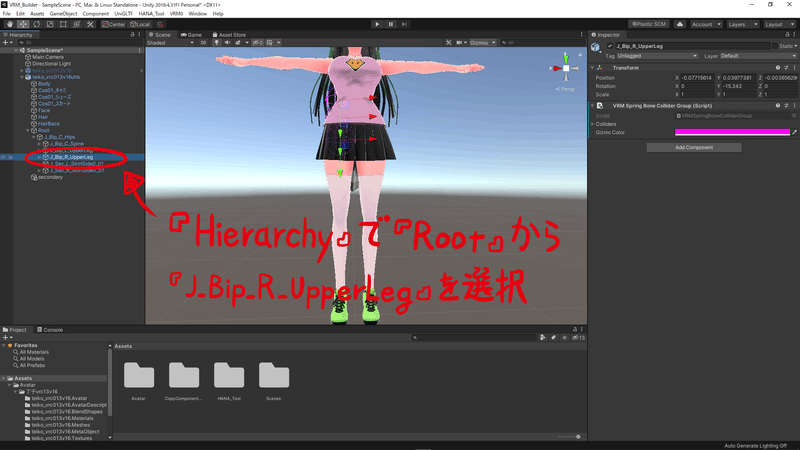Image resolution: width=800 pixels, height=450 pixels.
Task: Open the Shaded draw mode dropdown
Action: [170, 43]
